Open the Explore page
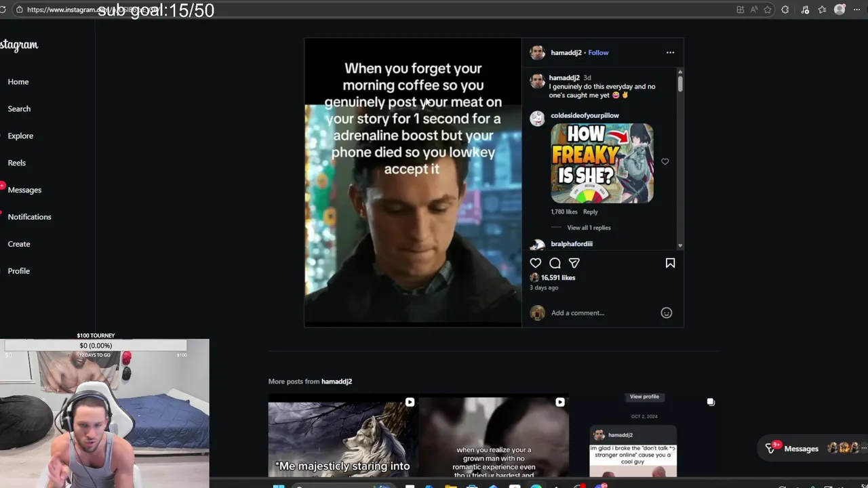This screenshot has width=868, height=488. pyautogui.click(x=20, y=136)
